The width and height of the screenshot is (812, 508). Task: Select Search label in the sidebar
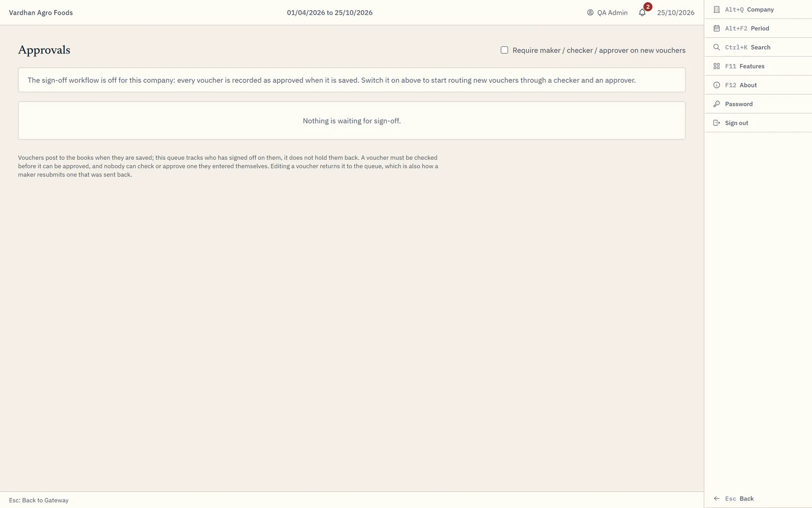(760, 47)
